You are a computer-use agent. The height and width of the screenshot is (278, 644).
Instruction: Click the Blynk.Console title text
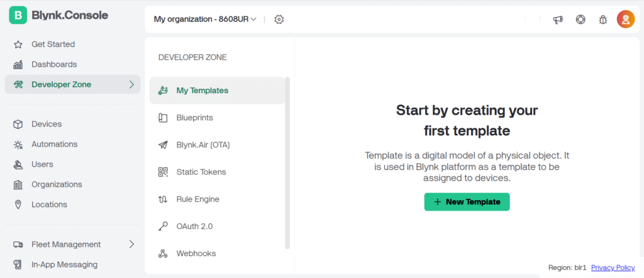tap(70, 16)
